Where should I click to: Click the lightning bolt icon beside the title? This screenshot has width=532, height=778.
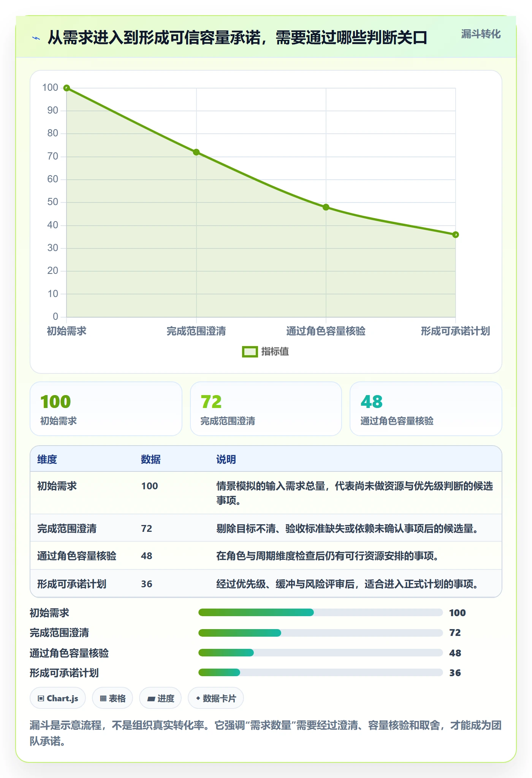coord(36,38)
